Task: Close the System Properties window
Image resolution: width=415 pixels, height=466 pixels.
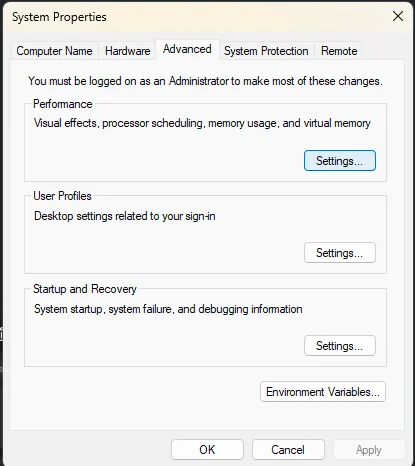Action: pyautogui.click(x=398, y=16)
